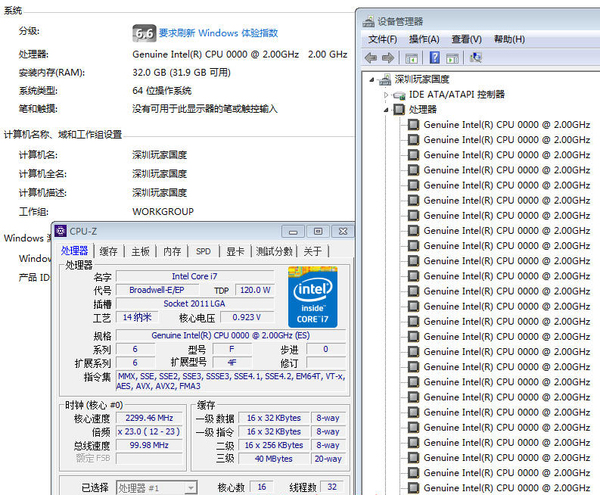Click the Socket 2011 LGA value
This screenshot has width=600, height=495.
(195, 304)
